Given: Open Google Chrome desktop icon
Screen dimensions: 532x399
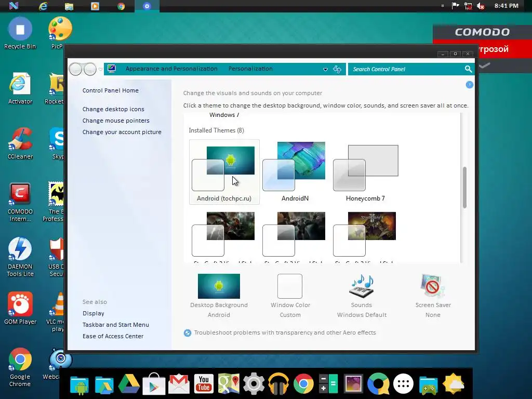Looking at the screenshot, I should point(20,367).
